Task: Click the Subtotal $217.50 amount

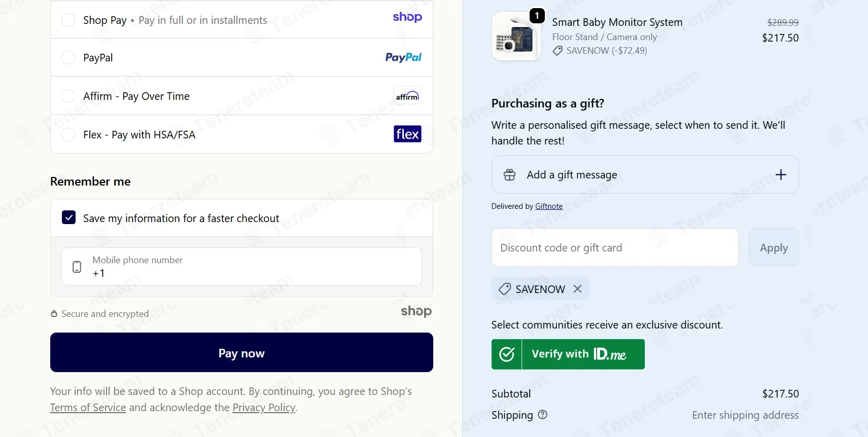Action: click(780, 394)
